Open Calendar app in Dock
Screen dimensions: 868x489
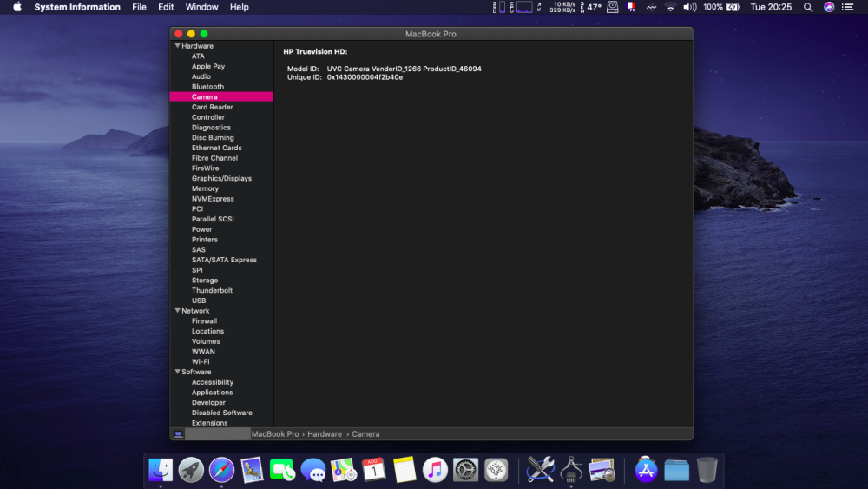coord(373,470)
